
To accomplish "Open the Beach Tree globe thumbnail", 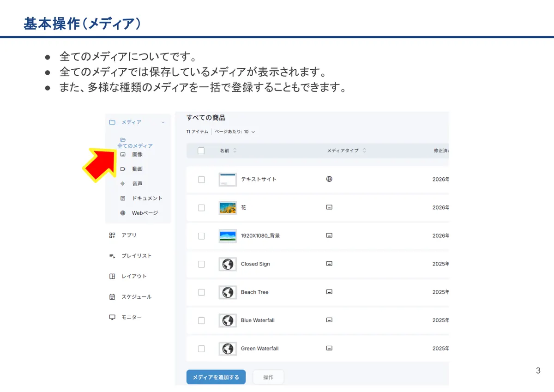I will tap(228, 292).
